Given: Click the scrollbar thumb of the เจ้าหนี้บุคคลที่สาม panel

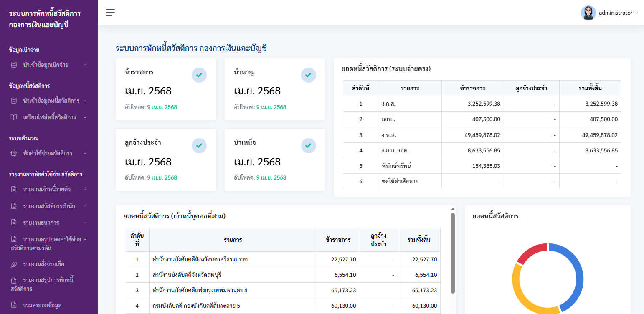Looking at the screenshot, I should point(453,253).
